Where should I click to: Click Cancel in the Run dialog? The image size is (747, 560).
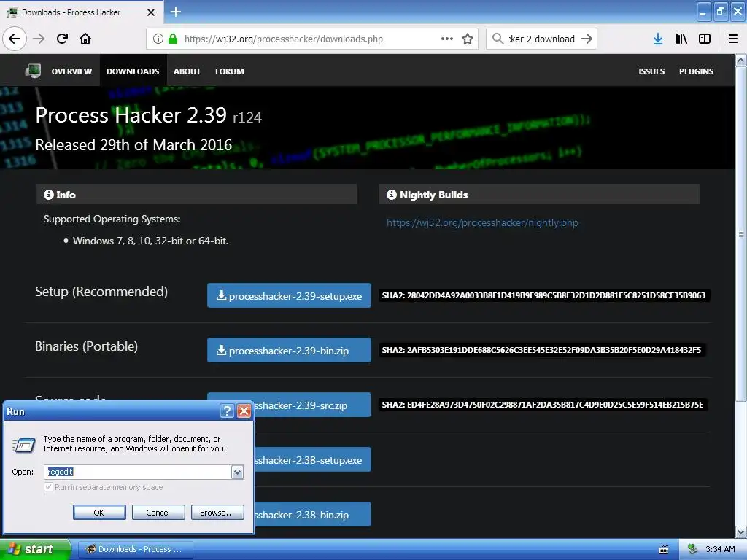point(158,513)
